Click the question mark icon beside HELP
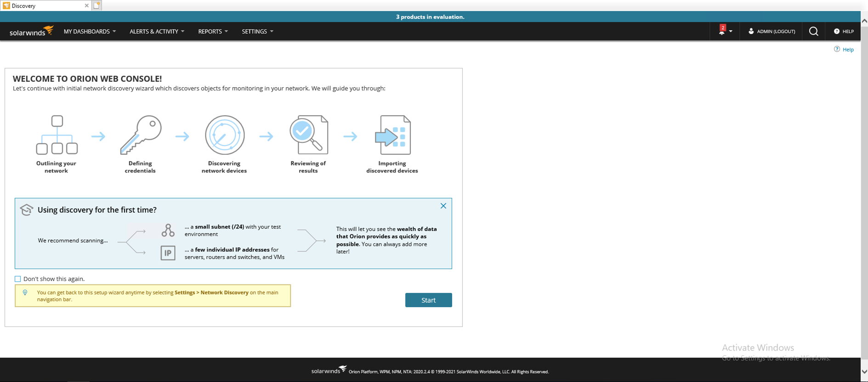Viewport: 868px width, 382px height. pyautogui.click(x=836, y=31)
